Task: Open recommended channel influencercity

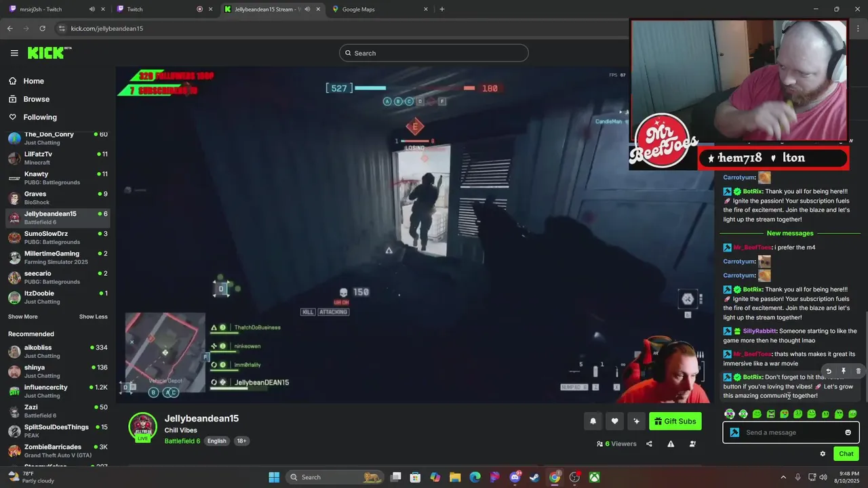Action: 58,391
